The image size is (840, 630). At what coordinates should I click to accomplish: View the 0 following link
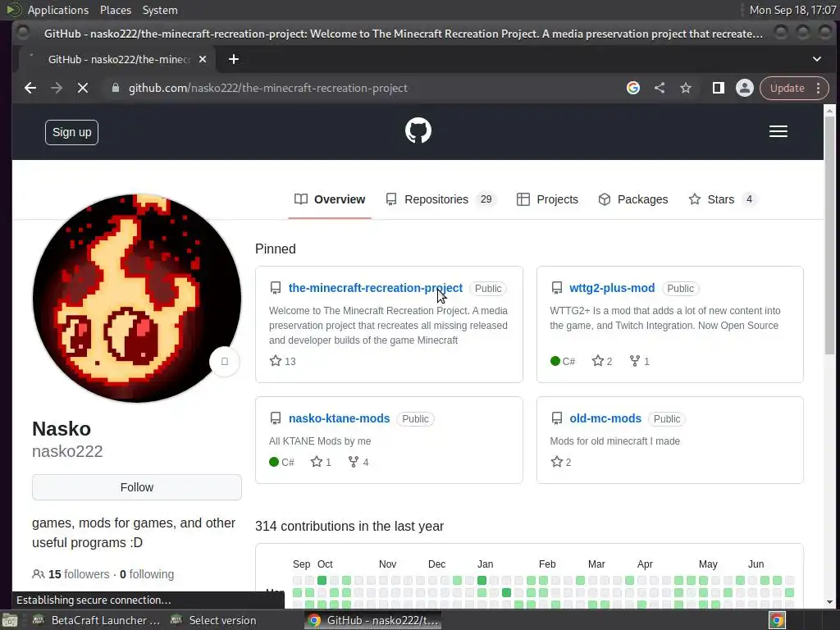(147, 574)
